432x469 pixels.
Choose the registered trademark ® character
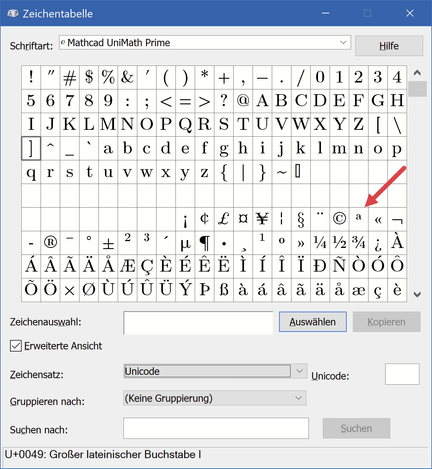pos(50,243)
